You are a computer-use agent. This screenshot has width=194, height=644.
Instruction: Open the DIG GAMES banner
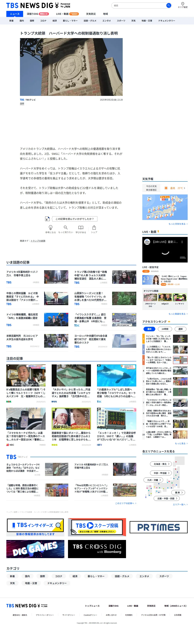35,549
